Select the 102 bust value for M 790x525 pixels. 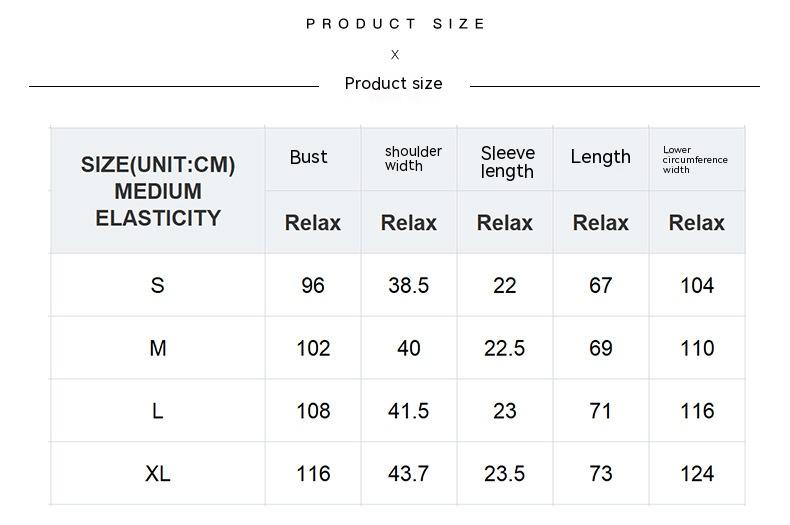click(313, 349)
